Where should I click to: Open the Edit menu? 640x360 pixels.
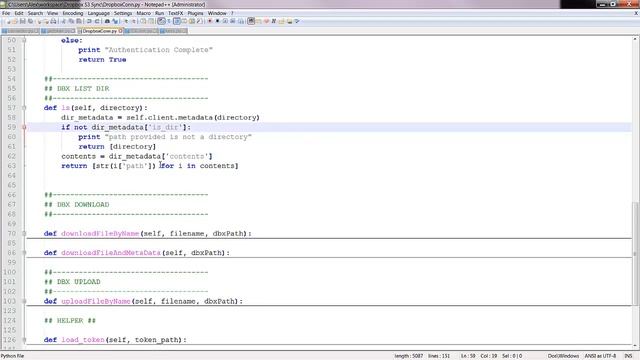19,13
